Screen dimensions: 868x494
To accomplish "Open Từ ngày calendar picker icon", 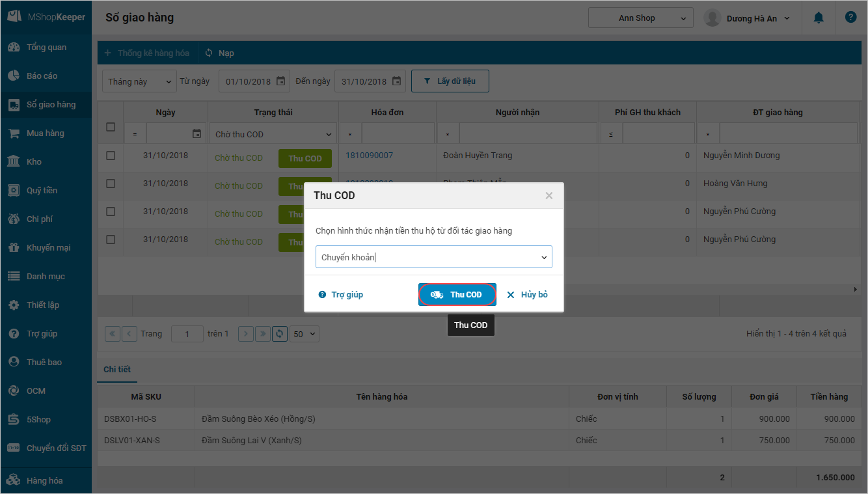I will pyautogui.click(x=280, y=81).
